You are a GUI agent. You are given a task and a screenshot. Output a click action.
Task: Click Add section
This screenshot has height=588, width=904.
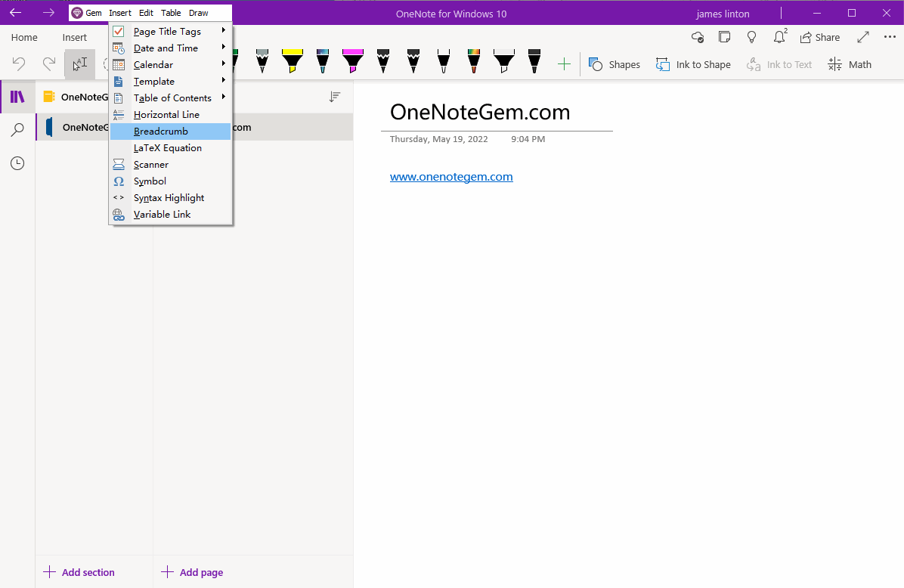[x=79, y=572]
